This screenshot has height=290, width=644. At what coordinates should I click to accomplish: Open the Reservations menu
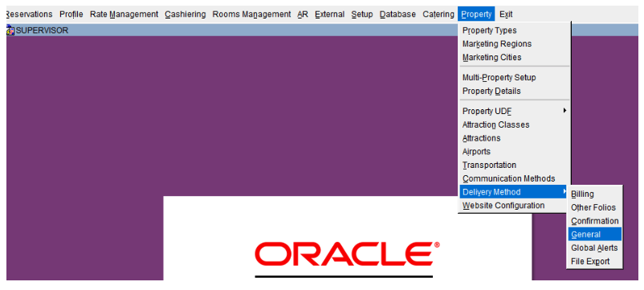[x=29, y=14]
